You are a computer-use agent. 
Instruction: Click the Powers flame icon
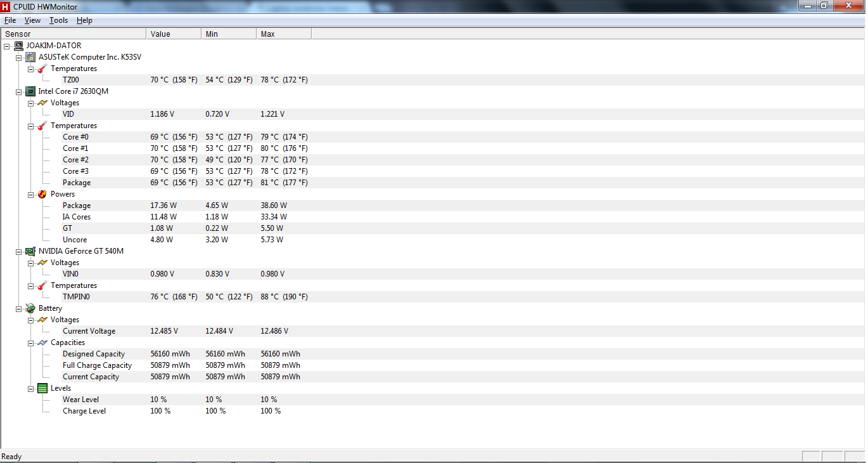42,194
